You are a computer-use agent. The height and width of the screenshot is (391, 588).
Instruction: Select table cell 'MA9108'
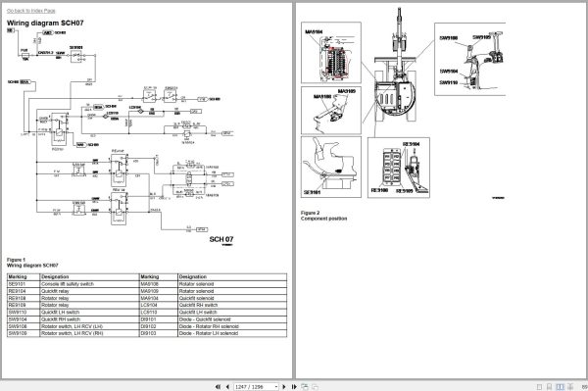click(x=158, y=284)
